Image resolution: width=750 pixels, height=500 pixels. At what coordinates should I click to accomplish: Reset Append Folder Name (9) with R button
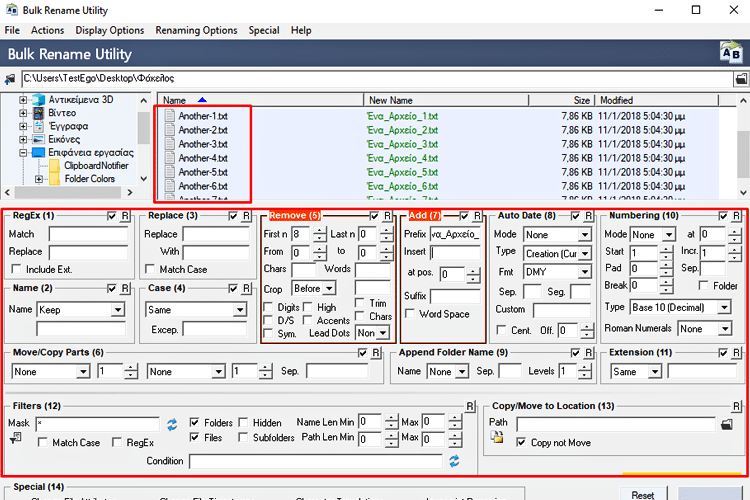(589, 353)
